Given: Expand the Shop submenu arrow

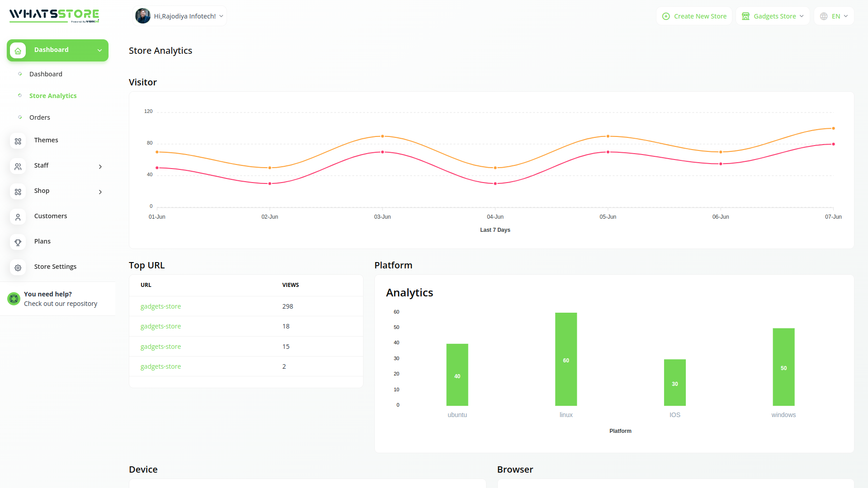Looking at the screenshot, I should click(x=100, y=192).
